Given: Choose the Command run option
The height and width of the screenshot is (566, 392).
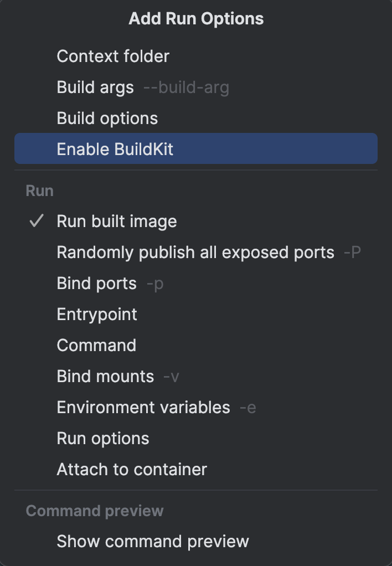Looking at the screenshot, I should pyautogui.click(x=96, y=346).
